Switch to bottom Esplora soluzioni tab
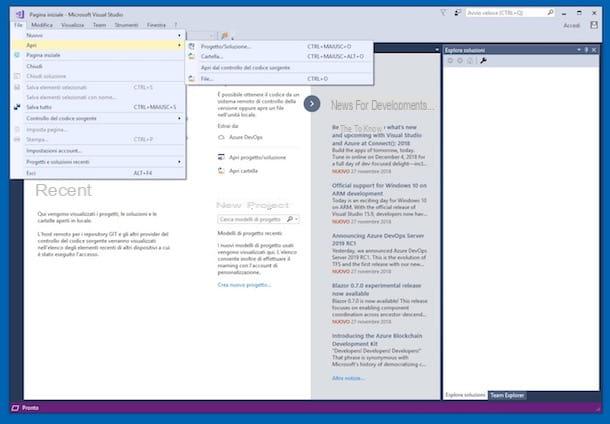Screen dimensions: 610x424 (465, 395)
